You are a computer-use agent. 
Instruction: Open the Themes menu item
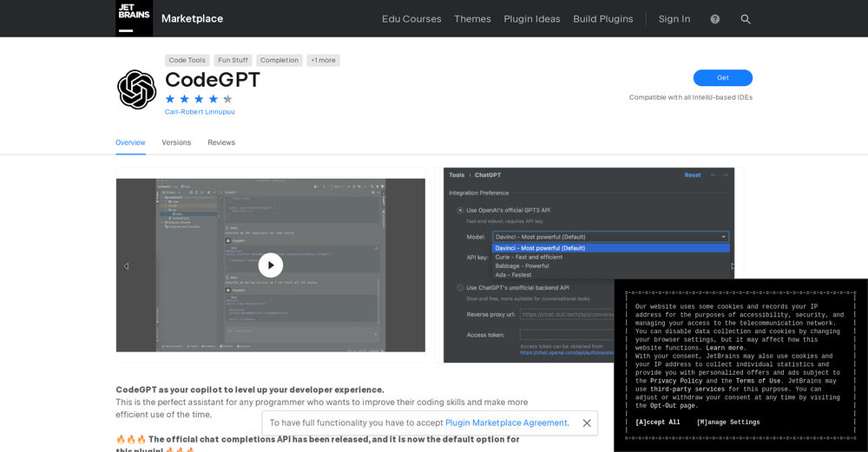point(472,19)
